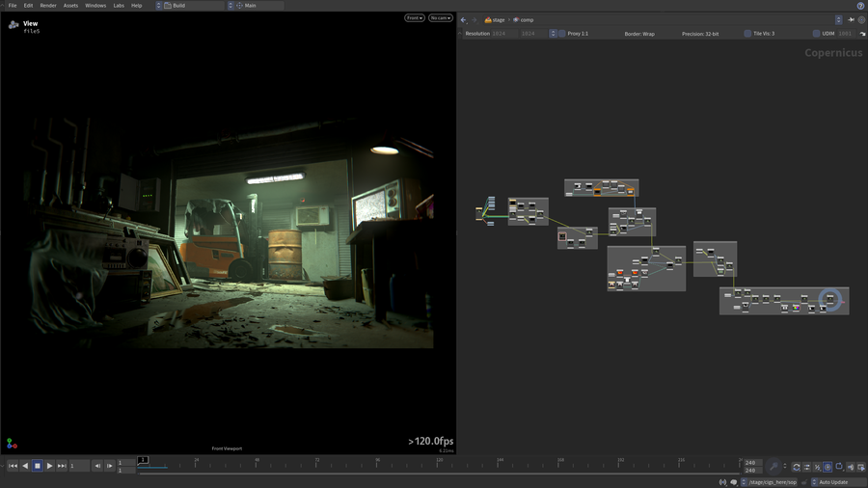This screenshot has width=868, height=488.
Task: Toggle the Proxy 1:1 checkbox
Action: coord(562,34)
